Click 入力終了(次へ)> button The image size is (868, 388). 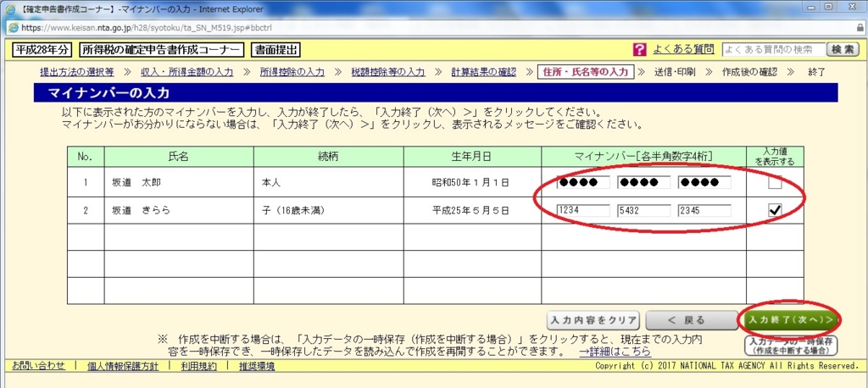(x=789, y=320)
